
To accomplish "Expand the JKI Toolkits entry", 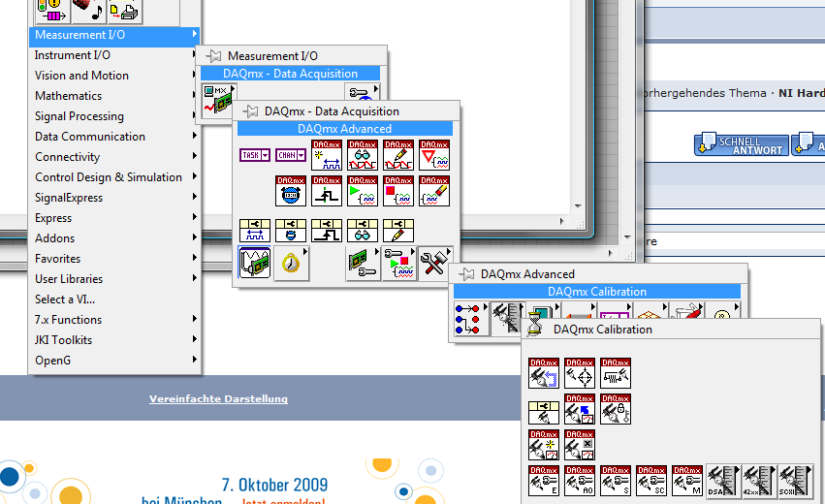I will (114, 340).
